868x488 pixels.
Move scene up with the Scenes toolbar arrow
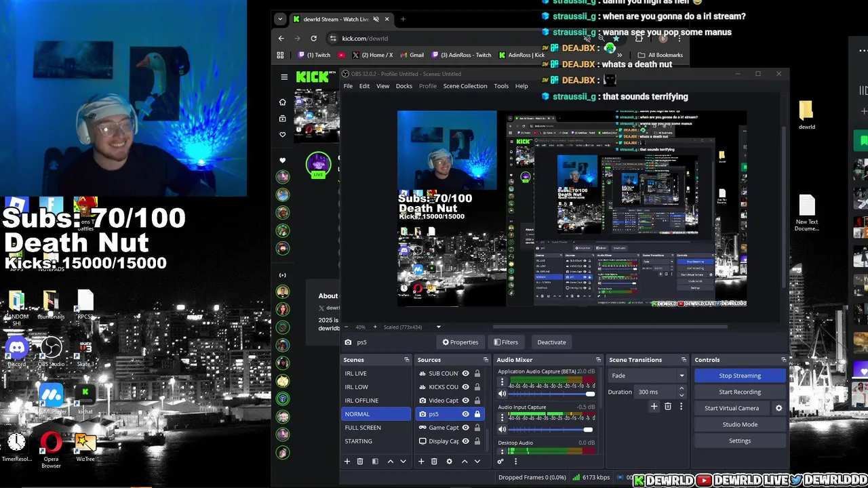coord(390,462)
